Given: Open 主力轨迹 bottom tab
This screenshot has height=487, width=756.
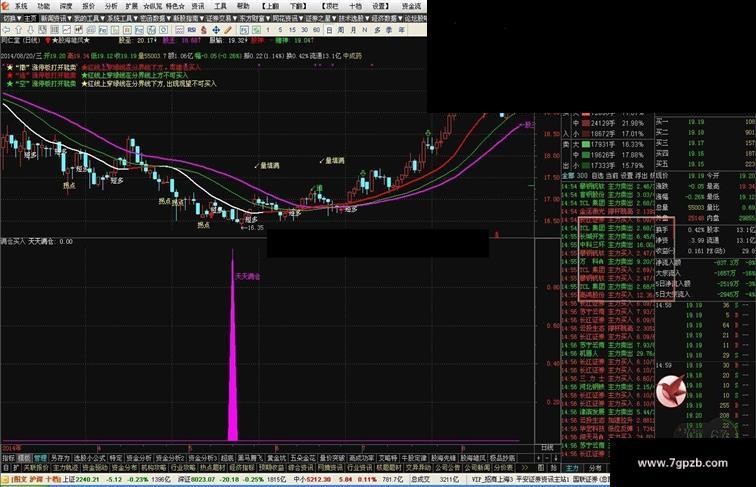Looking at the screenshot, I should point(66,468).
